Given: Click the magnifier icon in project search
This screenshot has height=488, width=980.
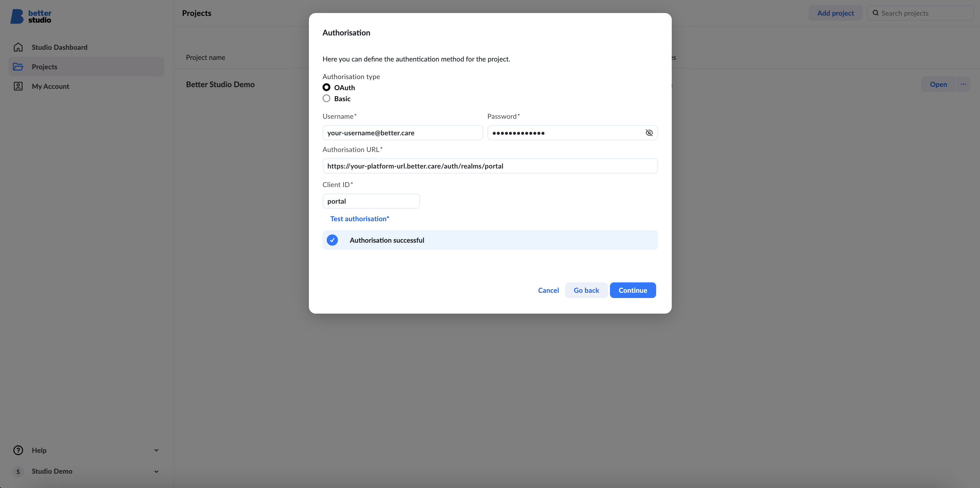Looking at the screenshot, I should (x=875, y=13).
